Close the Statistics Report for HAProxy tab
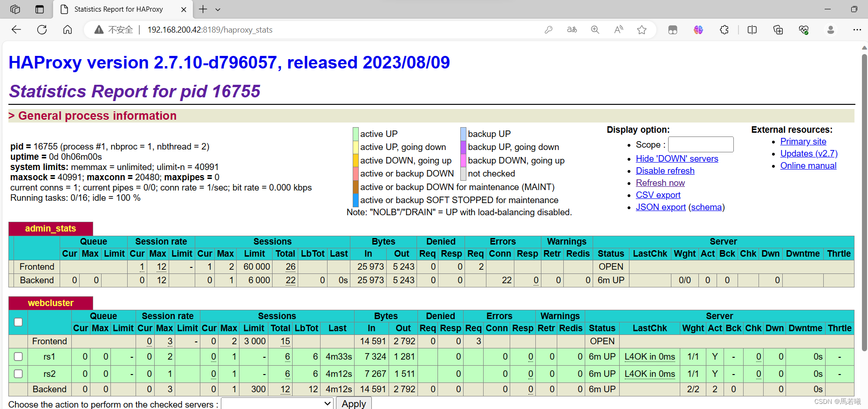 (x=184, y=9)
